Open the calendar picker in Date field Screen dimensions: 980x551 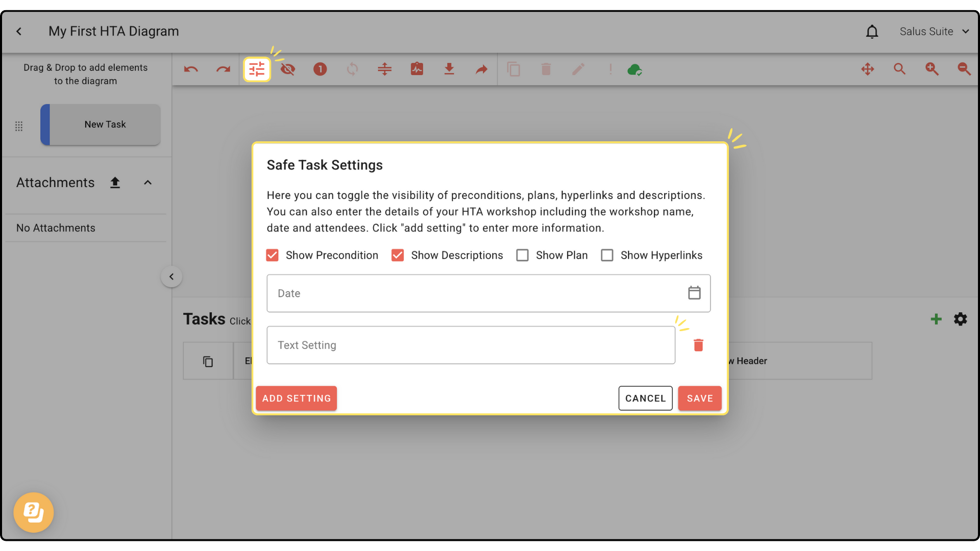click(694, 293)
